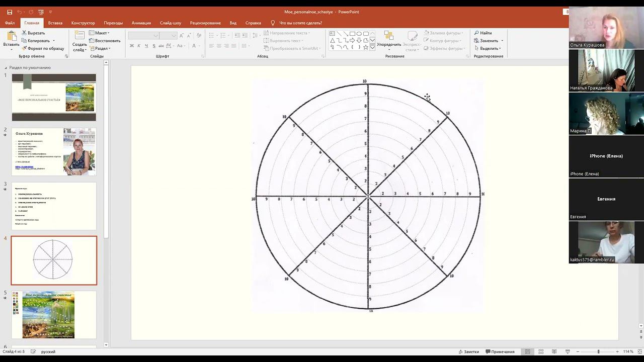Click the align text left icon

(x=212, y=46)
